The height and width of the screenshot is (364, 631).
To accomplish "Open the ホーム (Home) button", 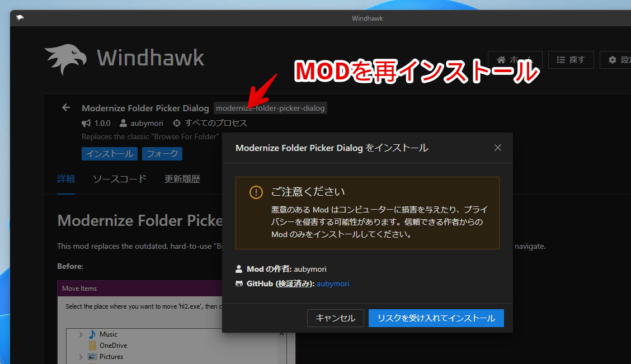I will pos(515,60).
